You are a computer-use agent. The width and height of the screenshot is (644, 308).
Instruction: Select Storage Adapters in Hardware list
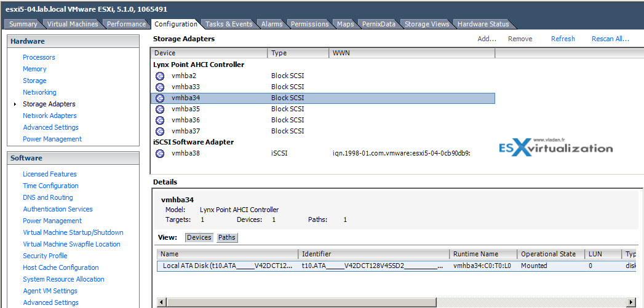[x=49, y=104]
